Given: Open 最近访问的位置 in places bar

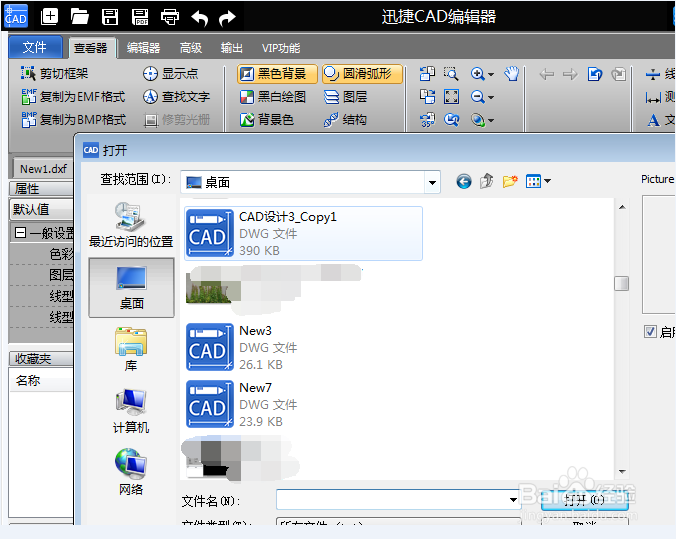Looking at the screenshot, I should click(131, 225).
